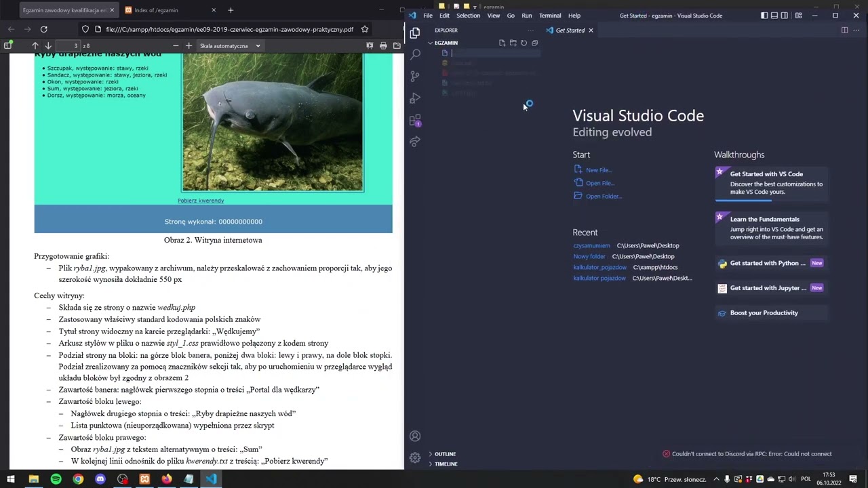The height and width of the screenshot is (488, 868).
Task: Select the Get Started editor tab
Action: tap(570, 30)
